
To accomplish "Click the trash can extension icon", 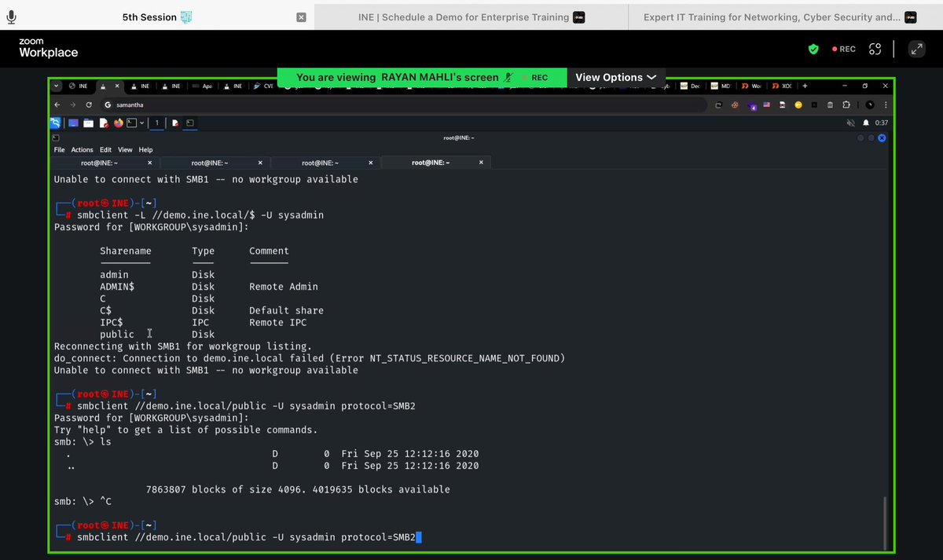I will pyautogui.click(x=830, y=104).
